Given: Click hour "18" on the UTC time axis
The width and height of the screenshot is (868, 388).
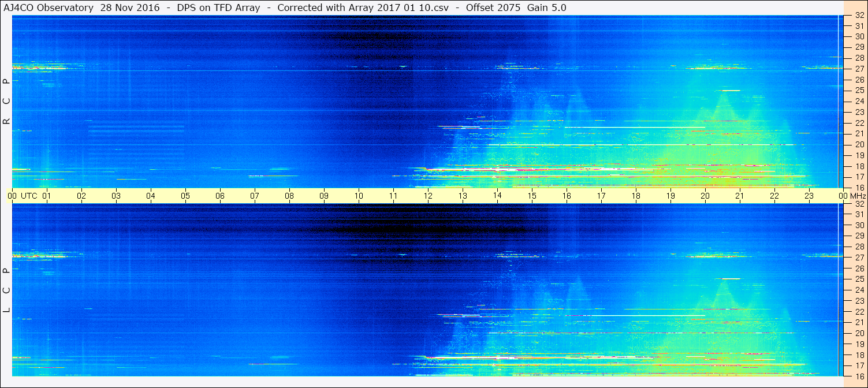Looking at the screenshot, I should pyautogui.click(x=636, y=196).
